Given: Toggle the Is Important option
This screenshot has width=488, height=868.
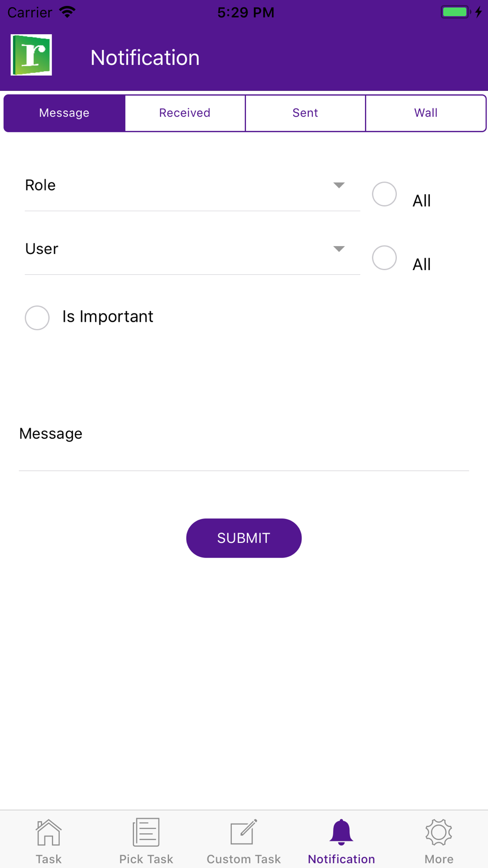Looking at the screenshot, I should click(x=38, y=318).
